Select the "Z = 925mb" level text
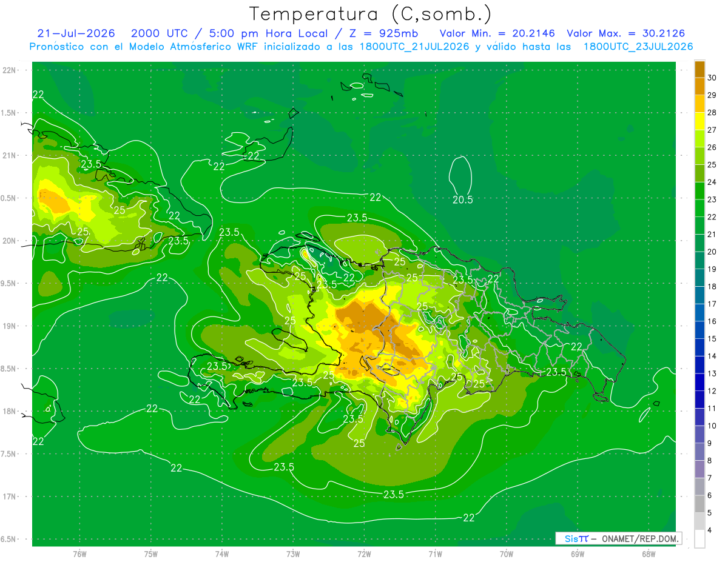Screen dimensions: 728x562 pyautogui.click(x=384, y=33)
